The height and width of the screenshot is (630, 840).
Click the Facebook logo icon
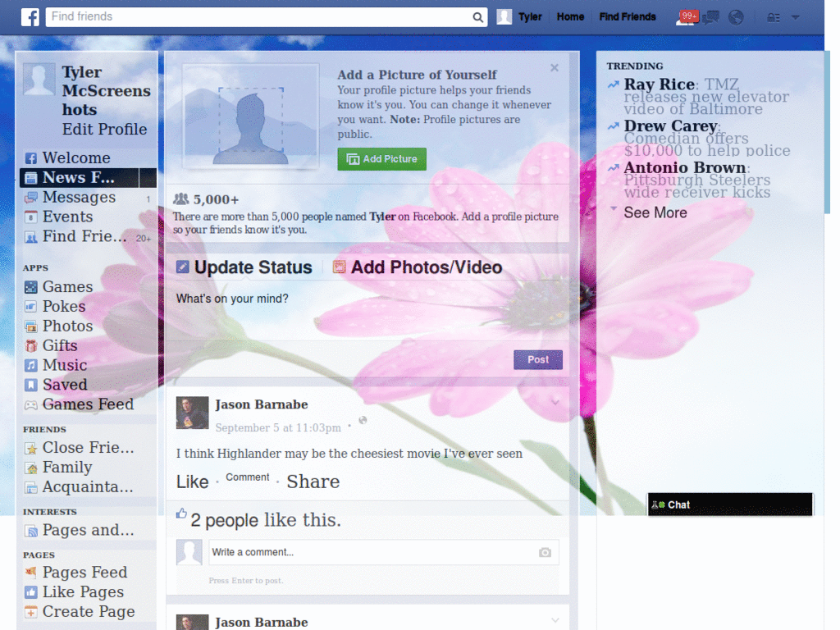tap(30, 17)
